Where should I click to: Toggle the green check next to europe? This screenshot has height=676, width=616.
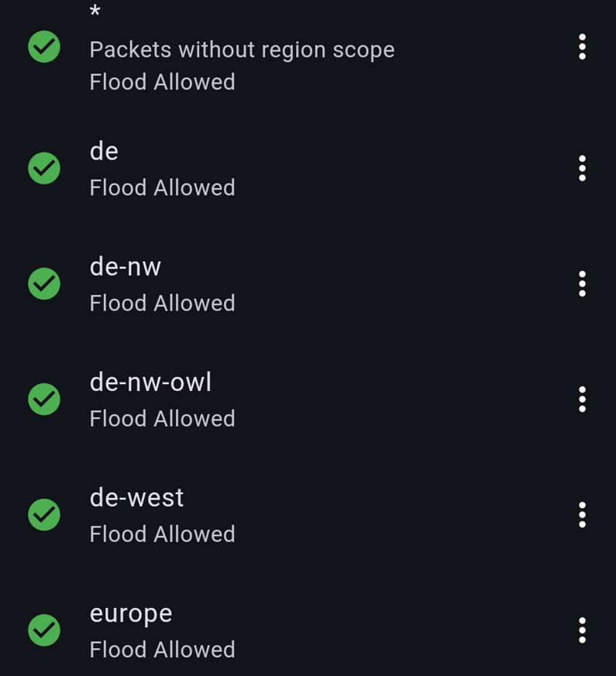(x=44, y=630)
